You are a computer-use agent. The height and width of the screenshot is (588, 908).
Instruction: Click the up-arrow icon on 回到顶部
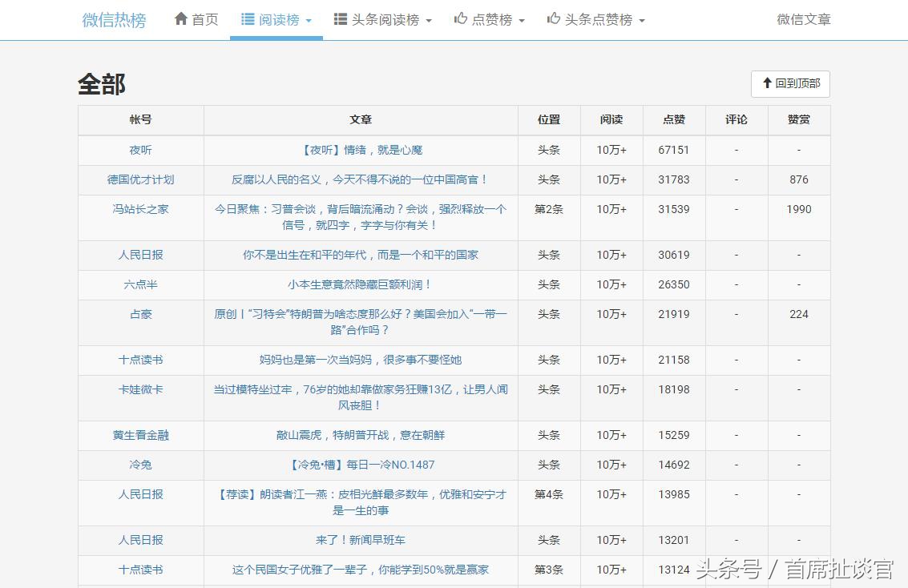[768, 83]
